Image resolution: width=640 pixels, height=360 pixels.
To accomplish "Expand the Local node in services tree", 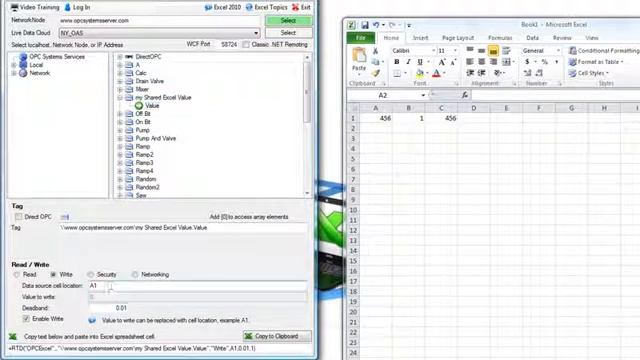I will click(14, 65).
